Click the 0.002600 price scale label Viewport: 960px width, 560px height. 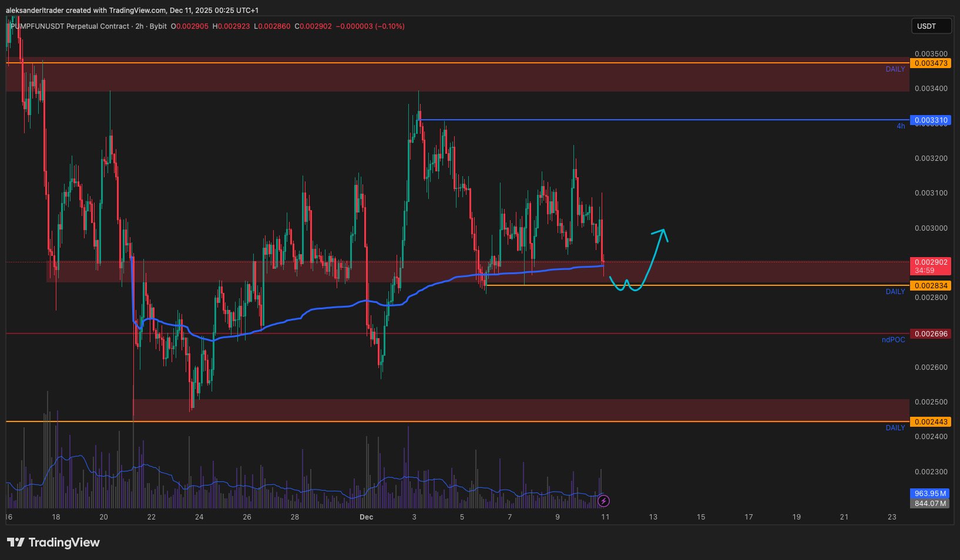pyautogui.click(x=931, y=367)
